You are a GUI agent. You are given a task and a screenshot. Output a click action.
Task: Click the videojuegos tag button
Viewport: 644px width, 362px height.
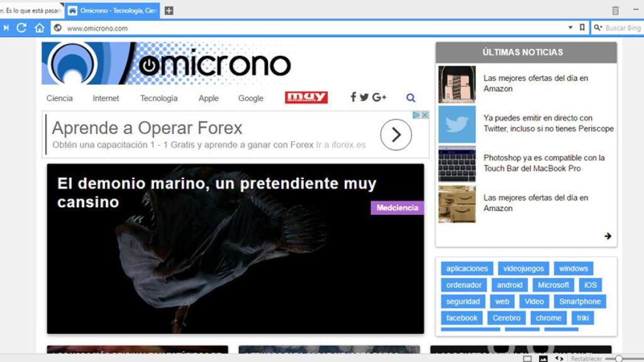point(524,268)
